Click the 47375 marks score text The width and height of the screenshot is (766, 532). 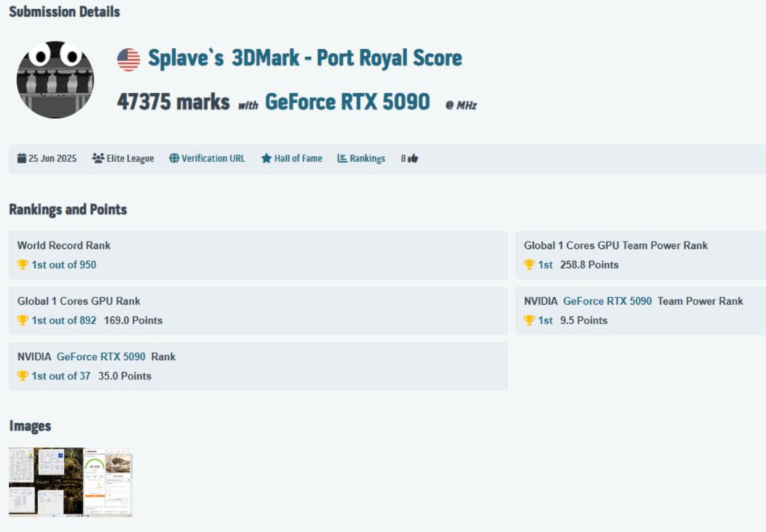(173, 101)
